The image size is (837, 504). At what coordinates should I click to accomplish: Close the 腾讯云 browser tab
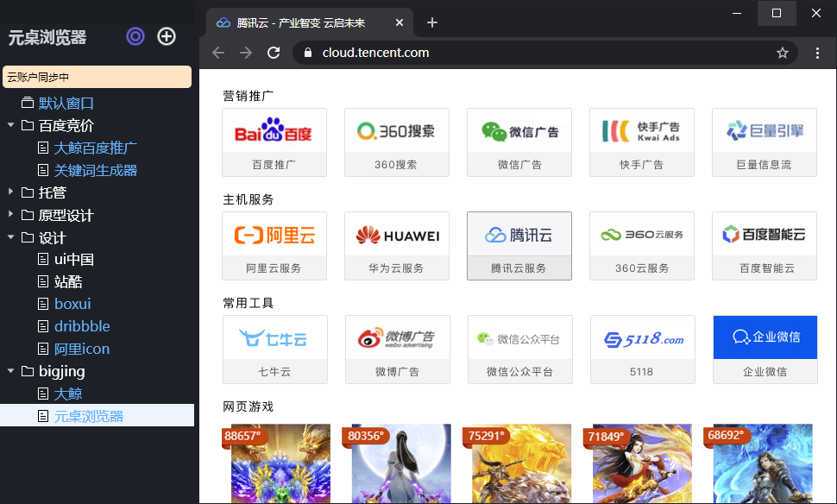pyautogui.click(x=400, y=22)
